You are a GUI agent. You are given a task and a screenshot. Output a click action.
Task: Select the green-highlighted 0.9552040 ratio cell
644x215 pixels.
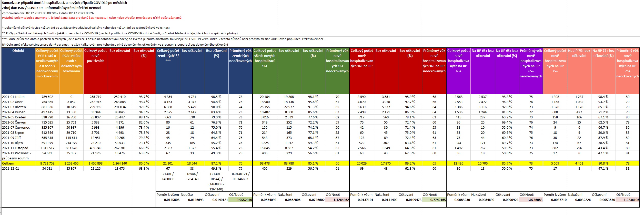click(x=240, y=200)
